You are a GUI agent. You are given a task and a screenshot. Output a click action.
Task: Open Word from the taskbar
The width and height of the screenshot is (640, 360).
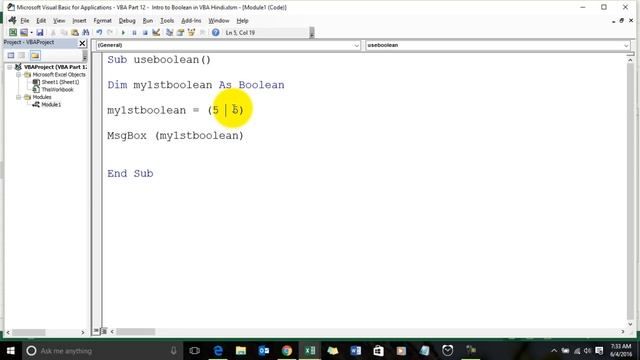356,351
